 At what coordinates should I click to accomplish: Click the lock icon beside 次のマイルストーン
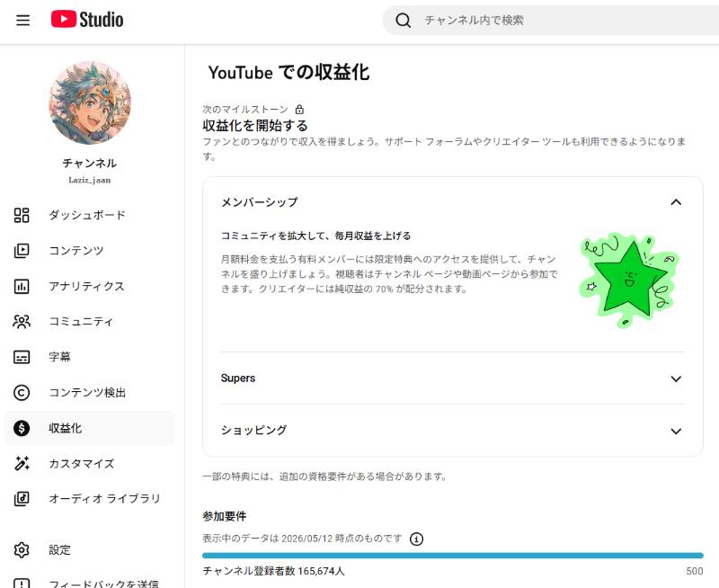[299, 109]
